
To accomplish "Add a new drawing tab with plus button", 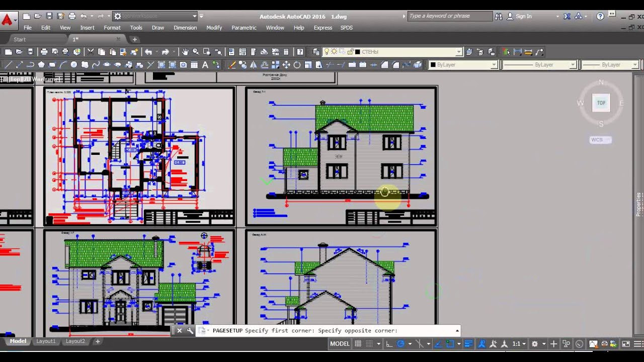I will 134,39.
